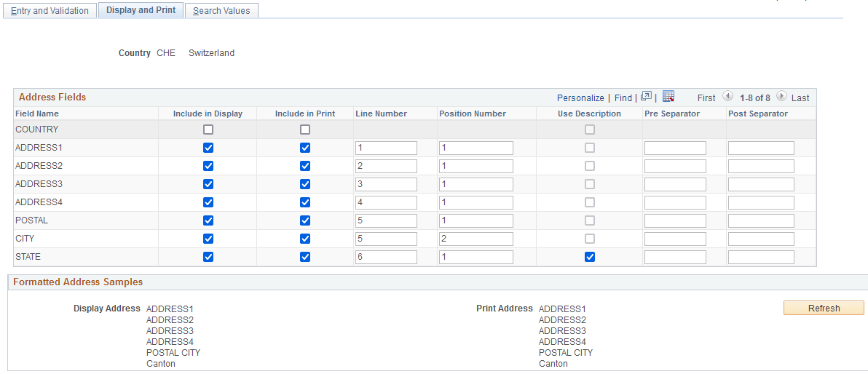Screen dimensions: 868x374
Task: Select the STATE field name cell
Action: (28, 257)
